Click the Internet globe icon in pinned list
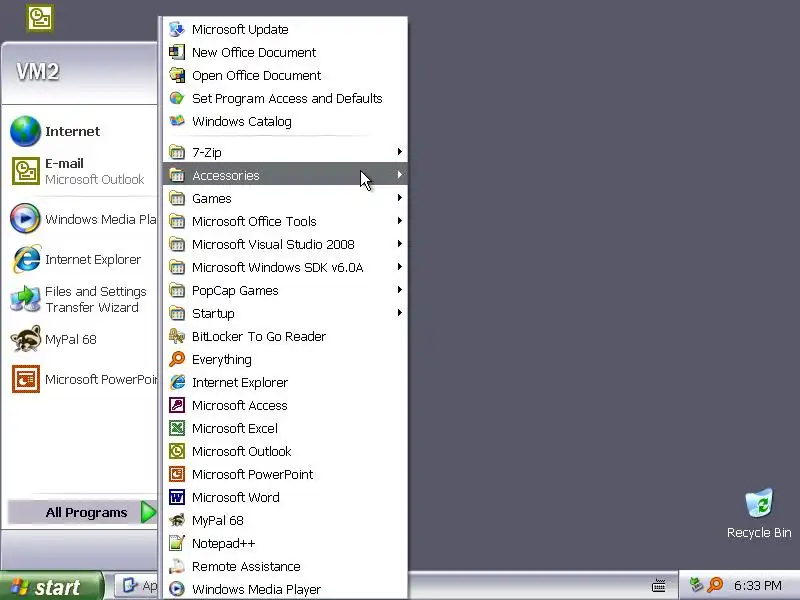 [26, 131]
